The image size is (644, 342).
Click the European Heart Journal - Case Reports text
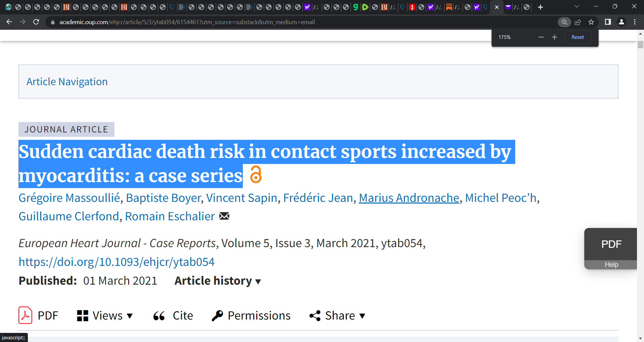click(x=117, y=243)
